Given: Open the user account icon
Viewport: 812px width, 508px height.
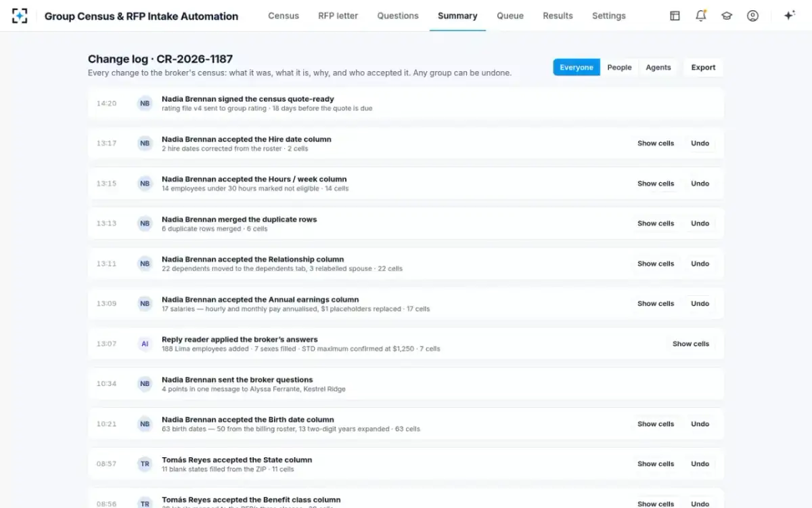Looking at the screenshot, I should 752,16.
